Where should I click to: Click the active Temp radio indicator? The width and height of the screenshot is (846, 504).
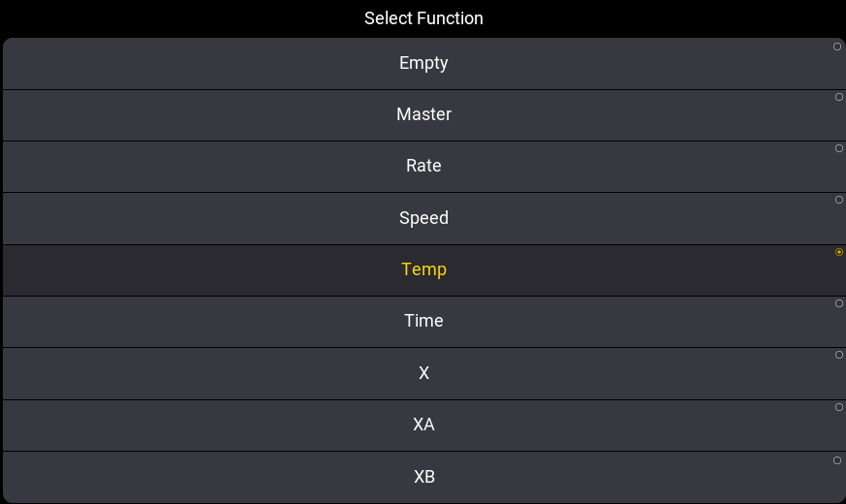click(838, 252)
